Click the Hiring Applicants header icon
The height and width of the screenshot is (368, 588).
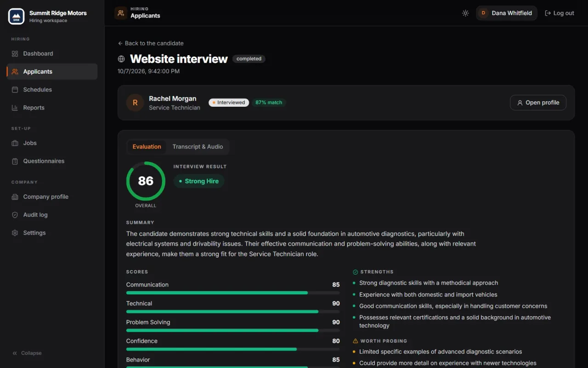click(121, 13)
